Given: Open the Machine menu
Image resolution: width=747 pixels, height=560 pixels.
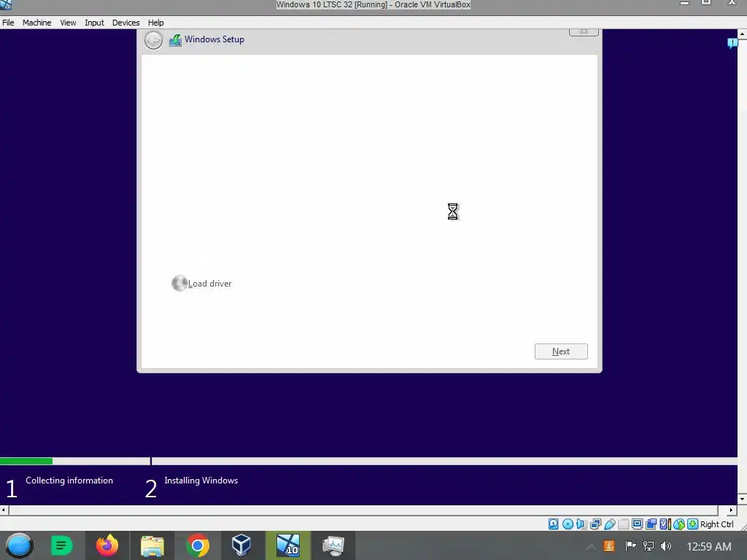Looking at the screenshot, I should pyautogui.click(x=36, y=23).
